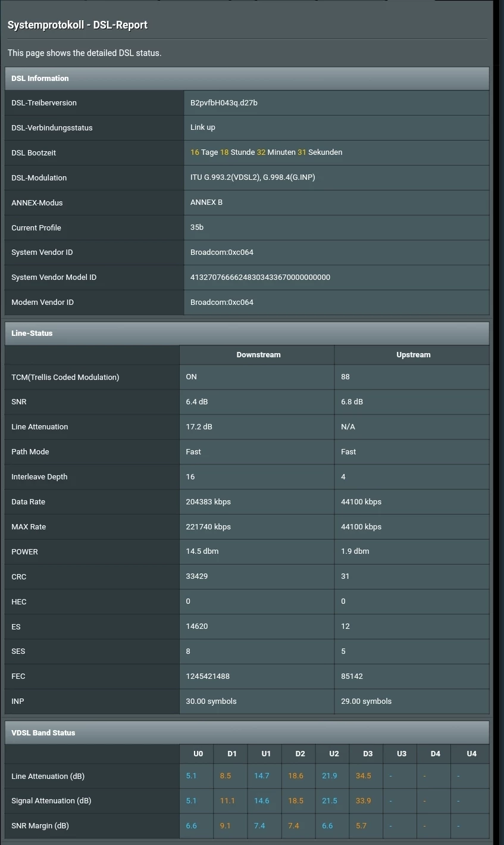Select the System Vendor Model ID number
This screenshot has height=845, width=504.
260,277
